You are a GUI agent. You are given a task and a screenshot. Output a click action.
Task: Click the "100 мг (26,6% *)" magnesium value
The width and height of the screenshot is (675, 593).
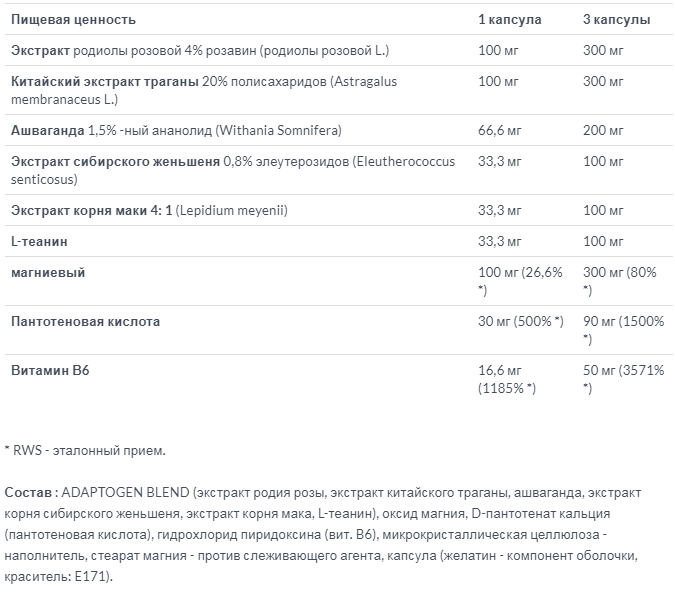click(521, 280)
